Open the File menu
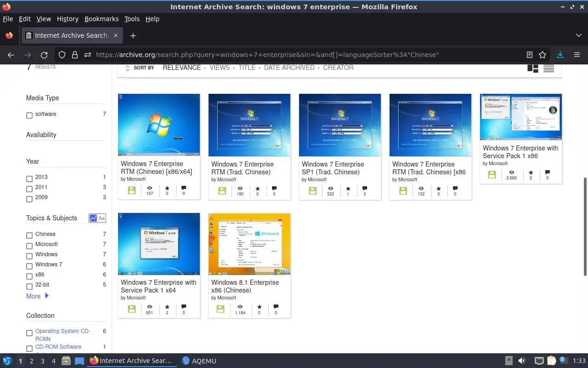 (x=8, y=19)
